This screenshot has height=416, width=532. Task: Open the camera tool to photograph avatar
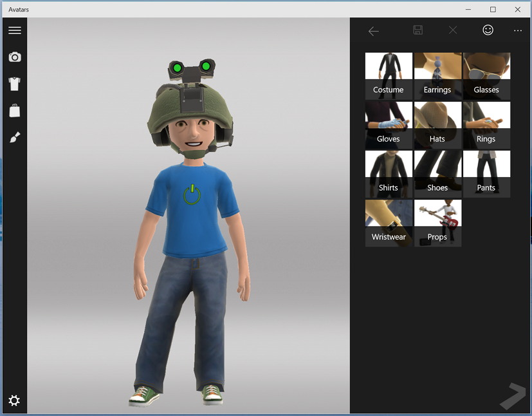coord(14,57)
